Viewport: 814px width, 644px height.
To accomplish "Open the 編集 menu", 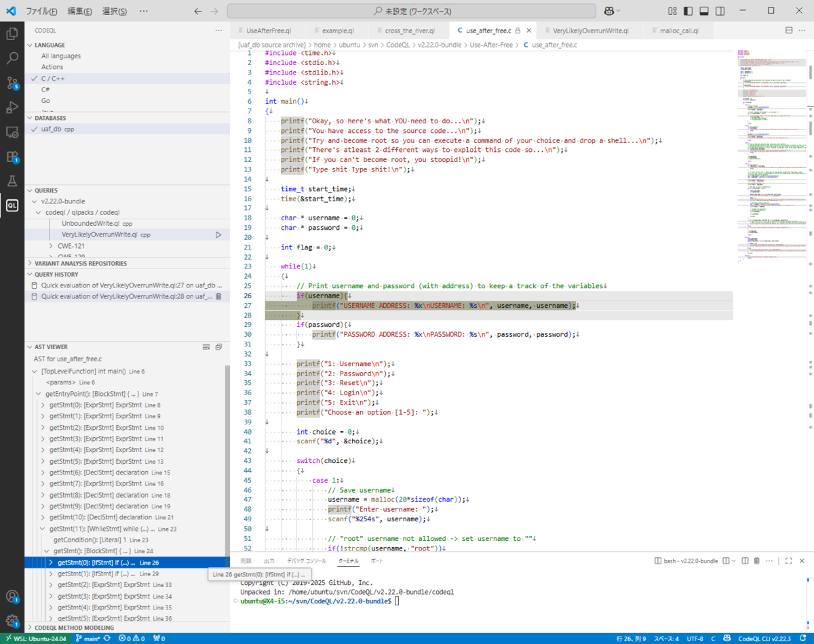I will click(x=80, y=12).
